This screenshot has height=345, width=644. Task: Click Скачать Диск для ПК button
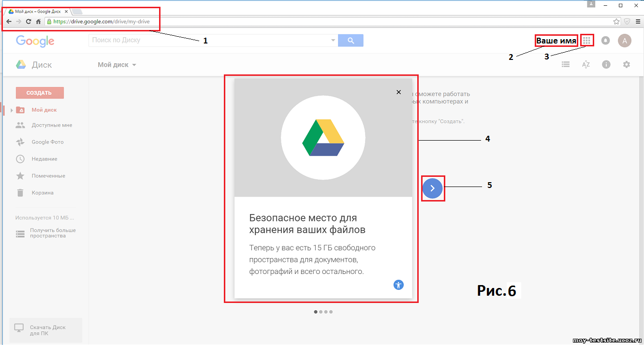click(46, 330)
